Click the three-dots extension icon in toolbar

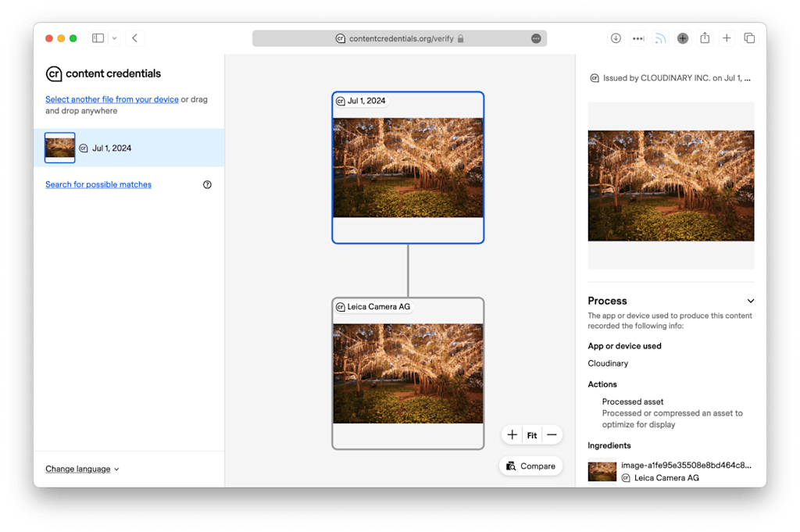click(x=637, y=38)
